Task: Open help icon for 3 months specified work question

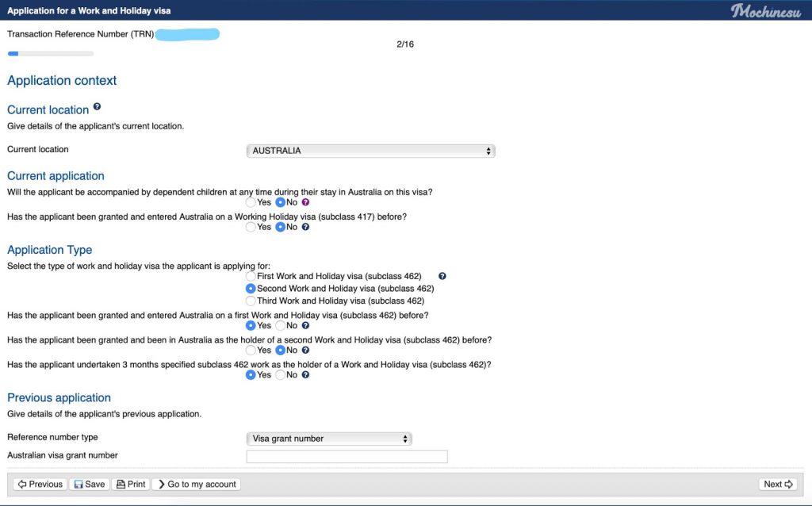Action: click(305, 374)
